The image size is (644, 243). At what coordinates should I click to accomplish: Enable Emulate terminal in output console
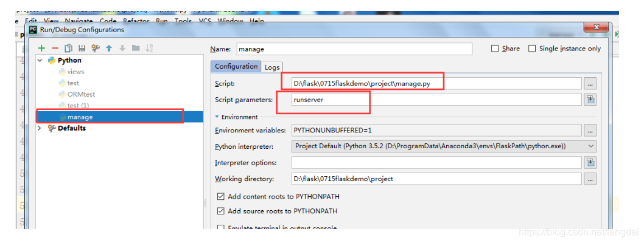point(220,227)
